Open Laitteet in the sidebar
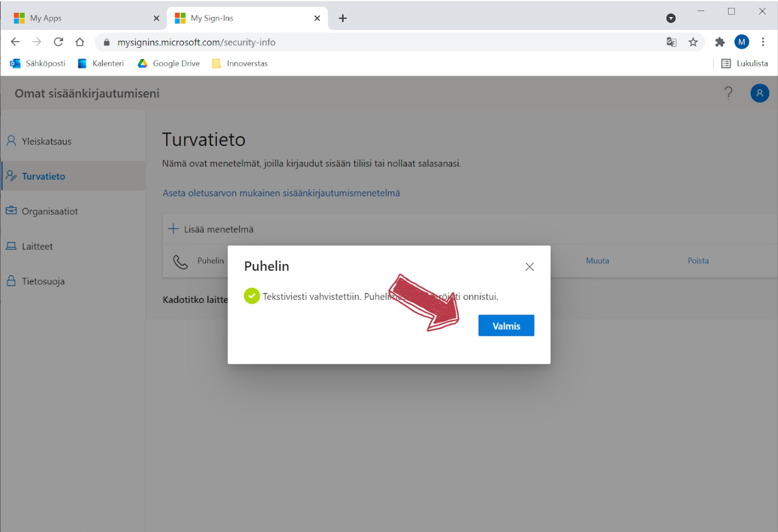 73,246
